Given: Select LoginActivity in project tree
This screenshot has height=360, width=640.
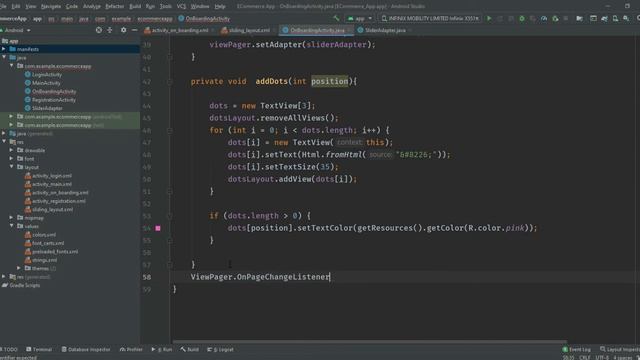Looking at the screenshot, I should click(x=47, y=74).
